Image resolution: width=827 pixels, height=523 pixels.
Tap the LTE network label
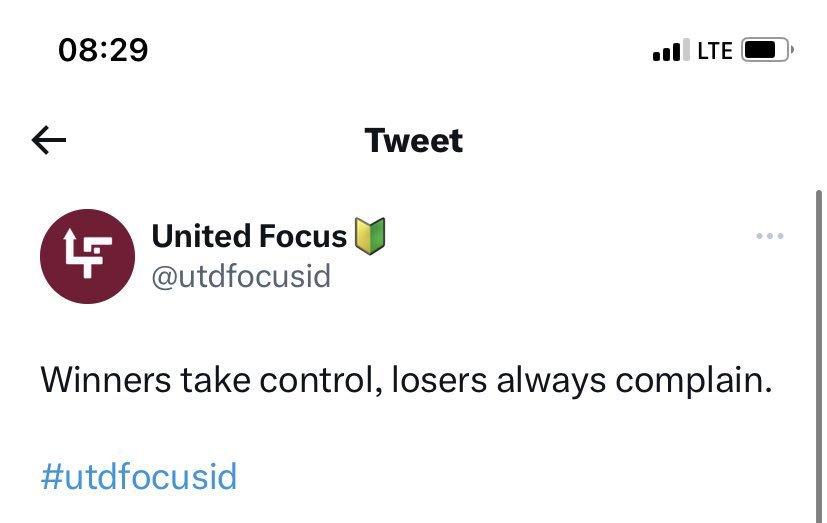coord(715,51)
